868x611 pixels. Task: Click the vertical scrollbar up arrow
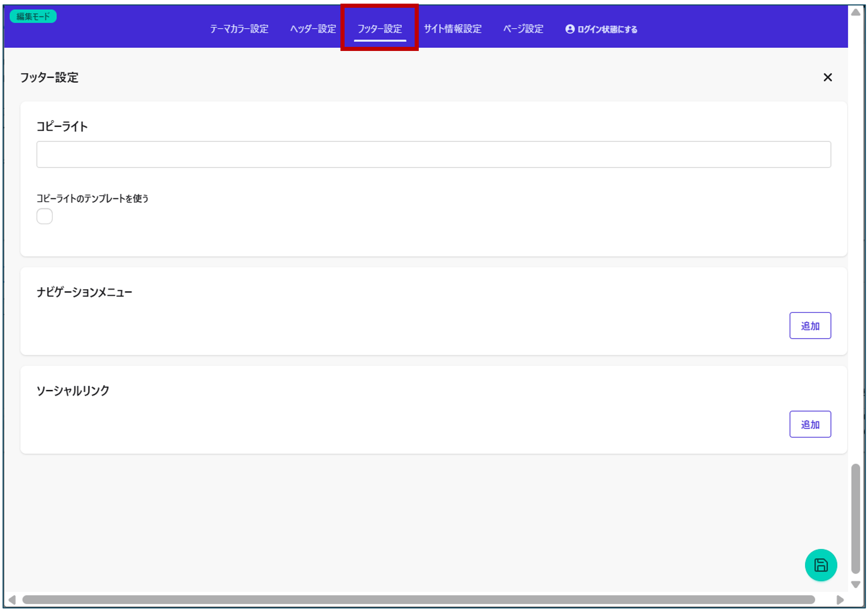tap(855, 12)
